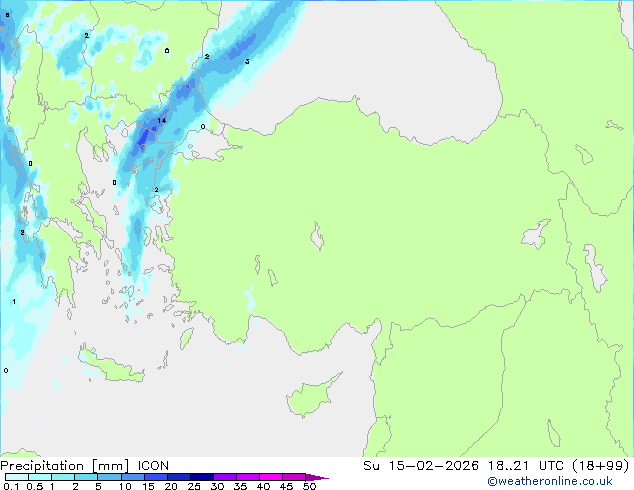Click the 'ICON' model name label

(153, 466)
